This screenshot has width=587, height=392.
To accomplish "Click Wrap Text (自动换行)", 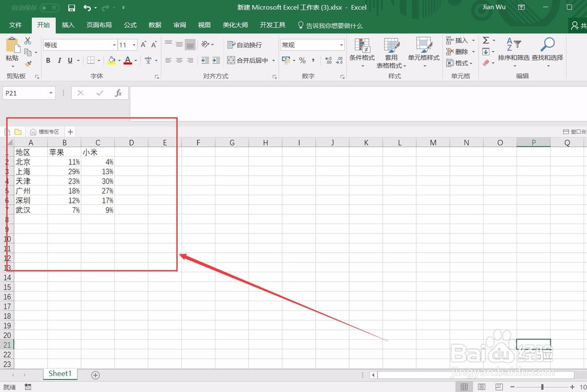I will click(244, 45).
